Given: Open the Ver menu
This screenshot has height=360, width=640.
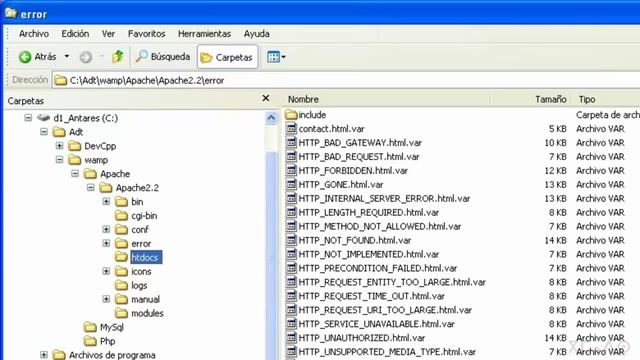Looking at the screenshot, I should point(108,34).
